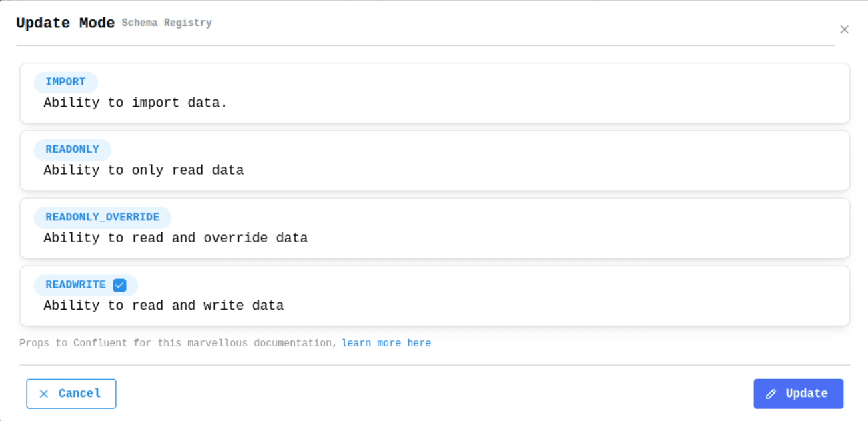Click 'Ability to read and override data' text
Screen dimensions: 868x421
175,238
